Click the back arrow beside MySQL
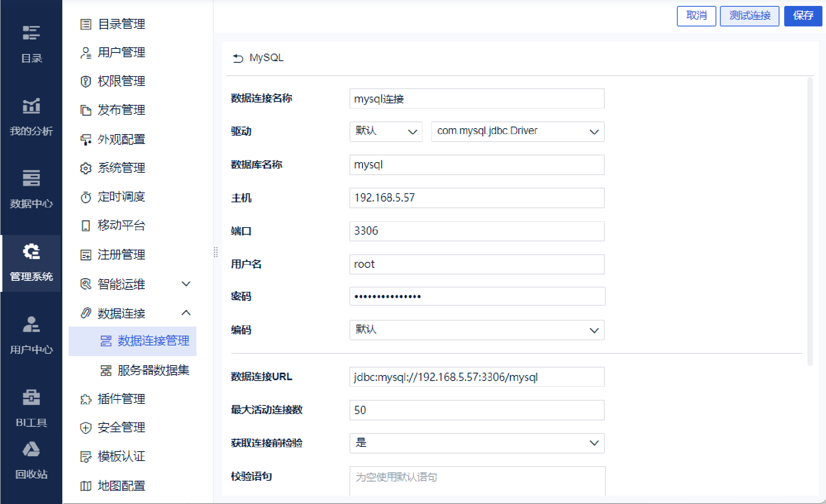This screenshot has height=504, width=826. (x=238, y=58)
